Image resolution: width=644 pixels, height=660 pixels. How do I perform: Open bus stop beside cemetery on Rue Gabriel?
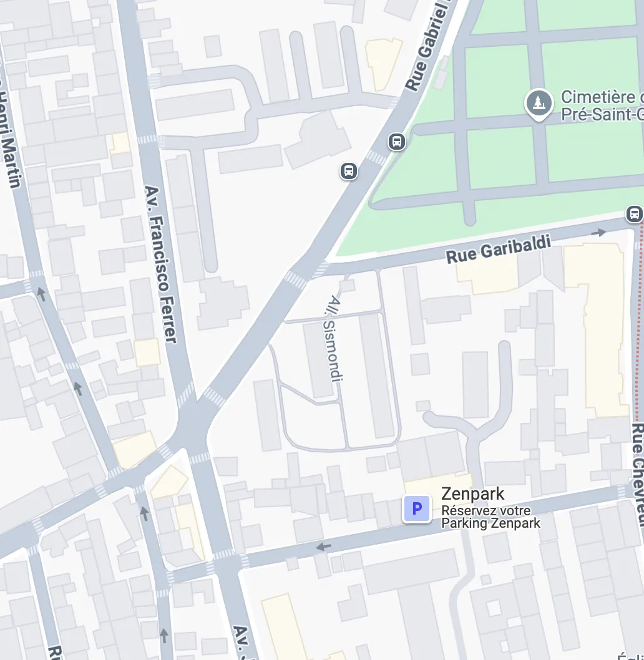click(x=397, y=142)
